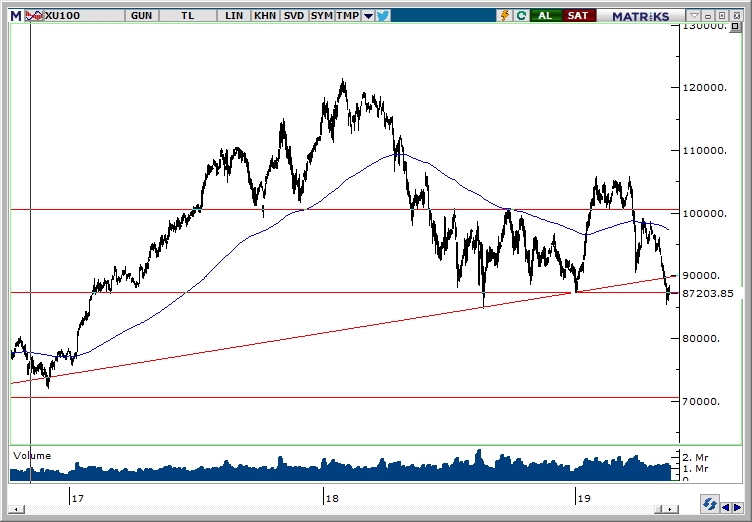Click the 120000. price axis label

tap(705, 87)
